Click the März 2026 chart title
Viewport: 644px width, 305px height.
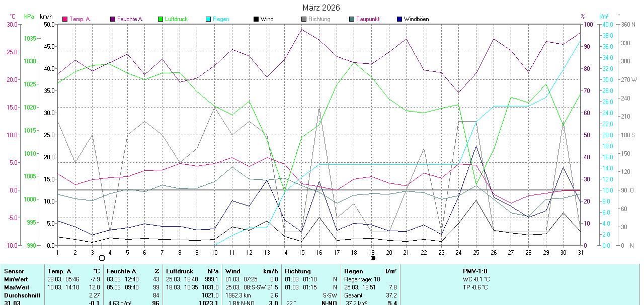click(321, 8)
